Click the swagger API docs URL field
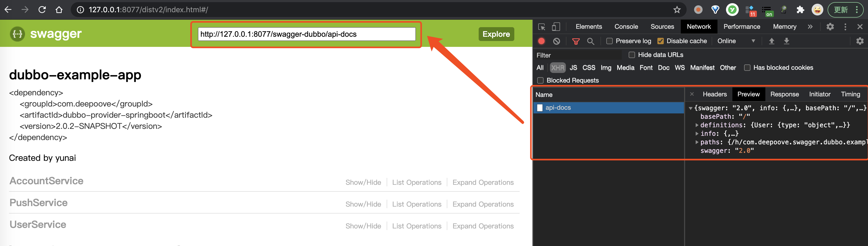Image resolution: width=868 pixels, height=246 pixels. (306, 34)
